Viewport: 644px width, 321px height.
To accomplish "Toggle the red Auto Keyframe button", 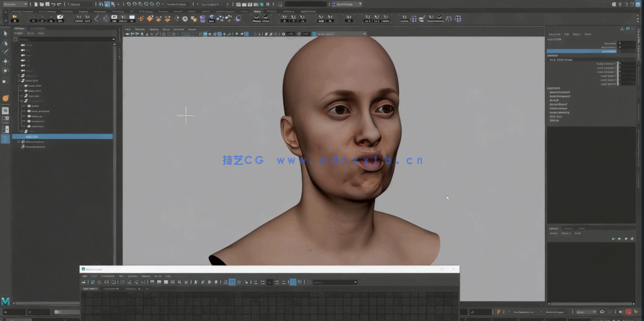I will point(629,312).
